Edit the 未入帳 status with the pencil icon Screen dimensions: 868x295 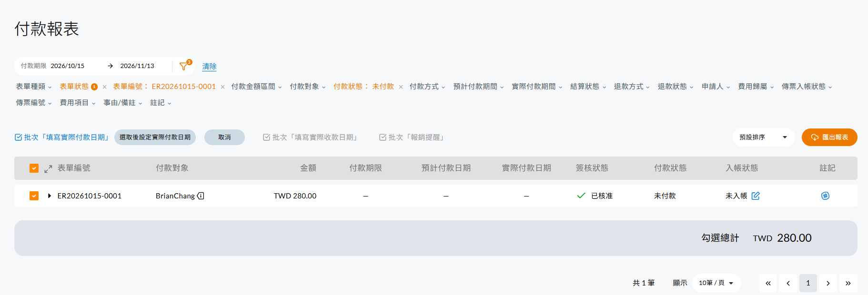(756, 196)
